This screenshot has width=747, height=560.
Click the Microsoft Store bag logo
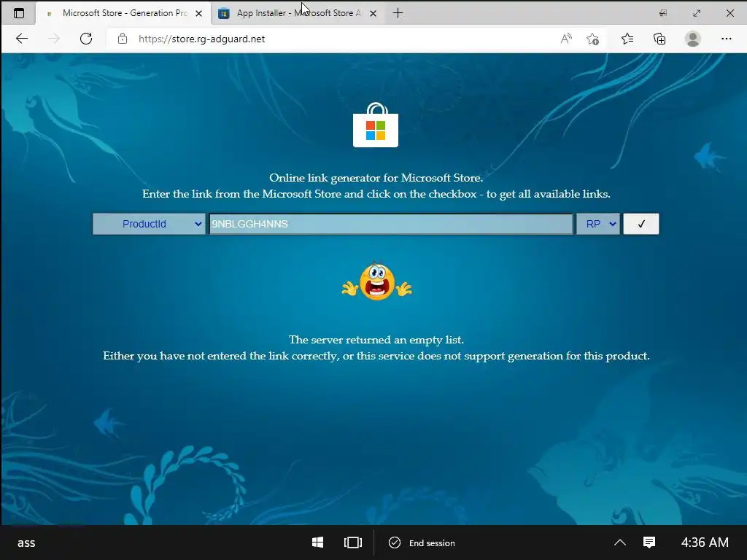376,125
